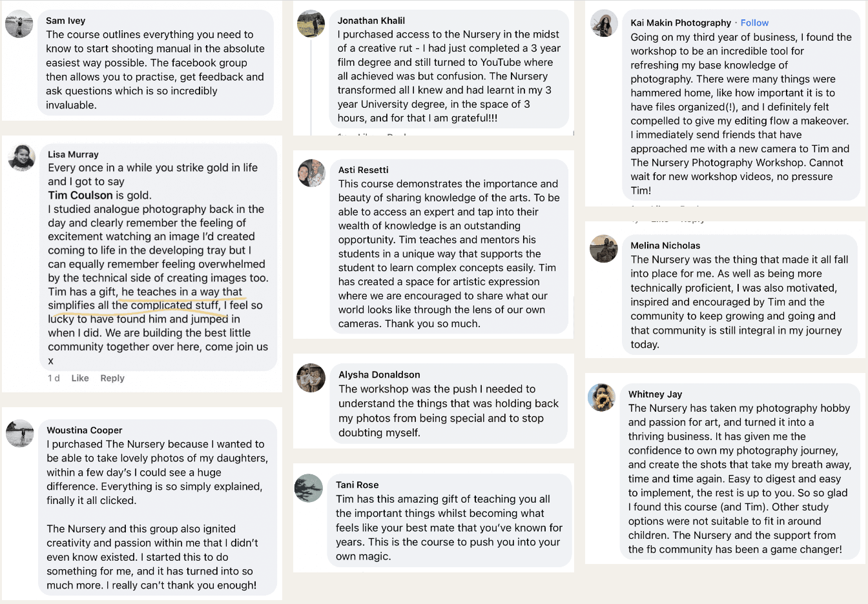Click the Lisa Murray name link
The width and height of the screenshot is (868, 604).
click(73, 154)
